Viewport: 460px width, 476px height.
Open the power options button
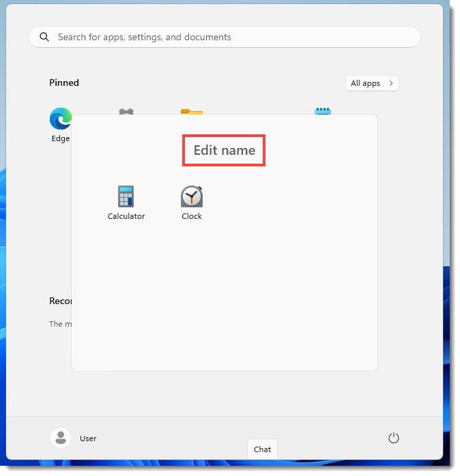click(394, 438)
